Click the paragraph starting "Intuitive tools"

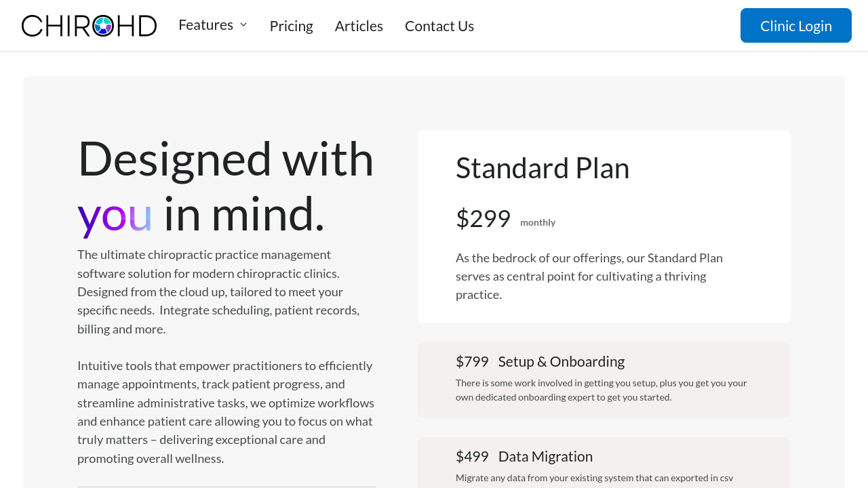[x=225, y=411]
